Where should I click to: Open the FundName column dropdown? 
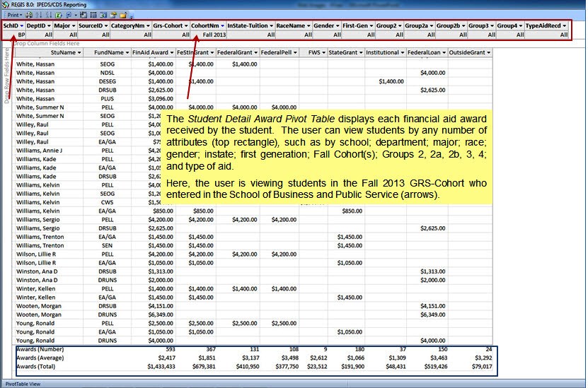point(127,52)
